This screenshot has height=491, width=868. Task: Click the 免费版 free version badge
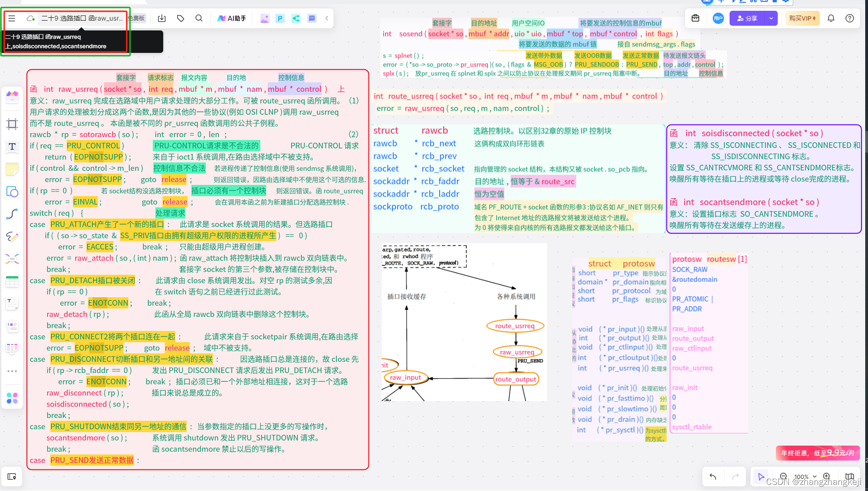click(136, 18)
